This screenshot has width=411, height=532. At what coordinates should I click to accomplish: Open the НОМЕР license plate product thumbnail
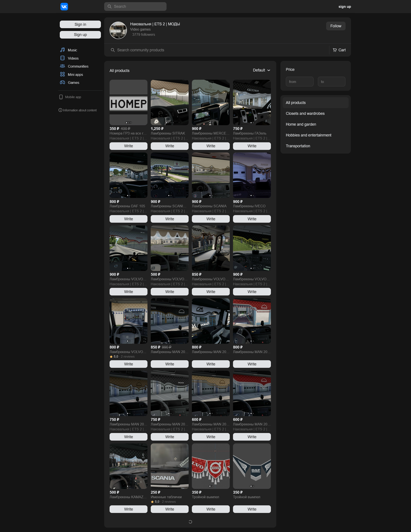point(128,102)
